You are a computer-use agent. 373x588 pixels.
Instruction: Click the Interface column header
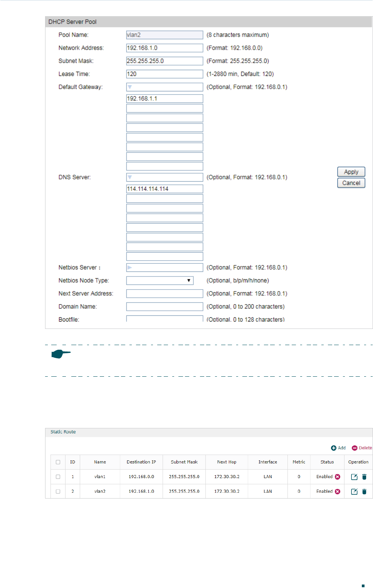pyautogui.click(x=268, y=462)
